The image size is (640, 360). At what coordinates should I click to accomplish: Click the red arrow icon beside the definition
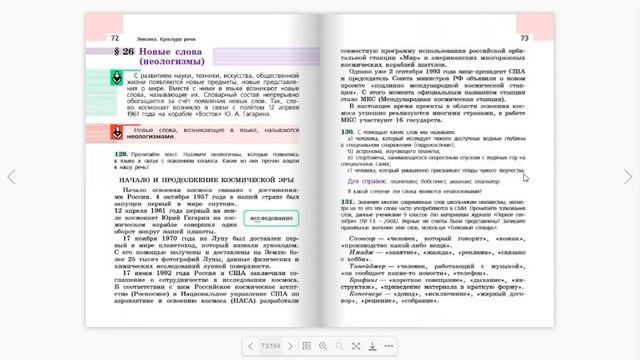117,132
